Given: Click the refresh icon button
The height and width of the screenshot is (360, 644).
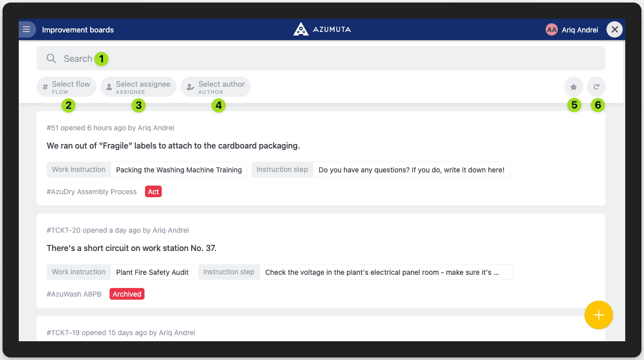Looking at the screenshot, I should pyautogui.click(x=596, y=87).
